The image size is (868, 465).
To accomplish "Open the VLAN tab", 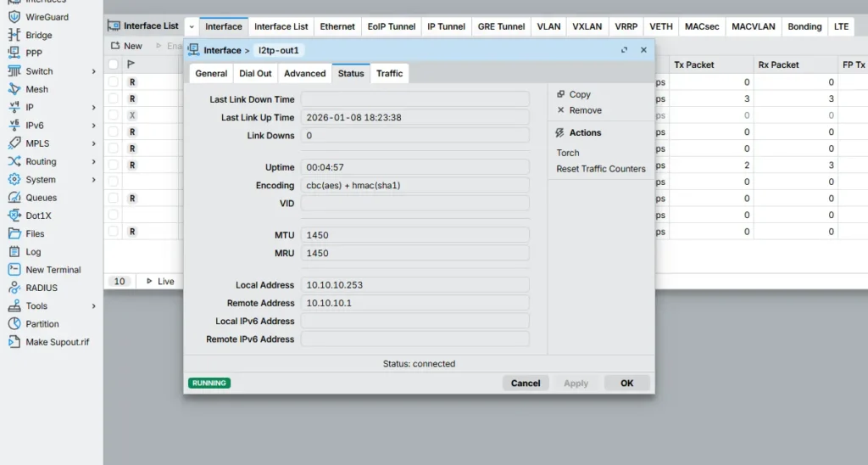I will (x=548, y=26).
